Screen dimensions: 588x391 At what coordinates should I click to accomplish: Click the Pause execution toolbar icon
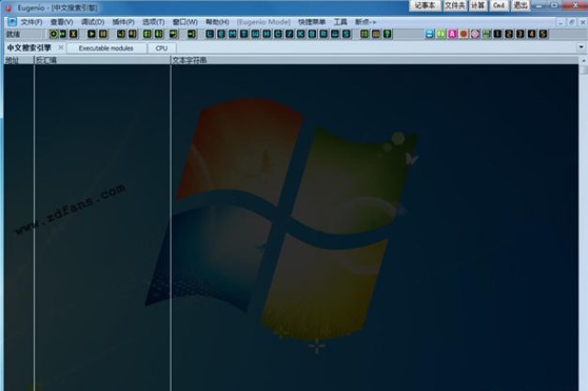[104, 34]
